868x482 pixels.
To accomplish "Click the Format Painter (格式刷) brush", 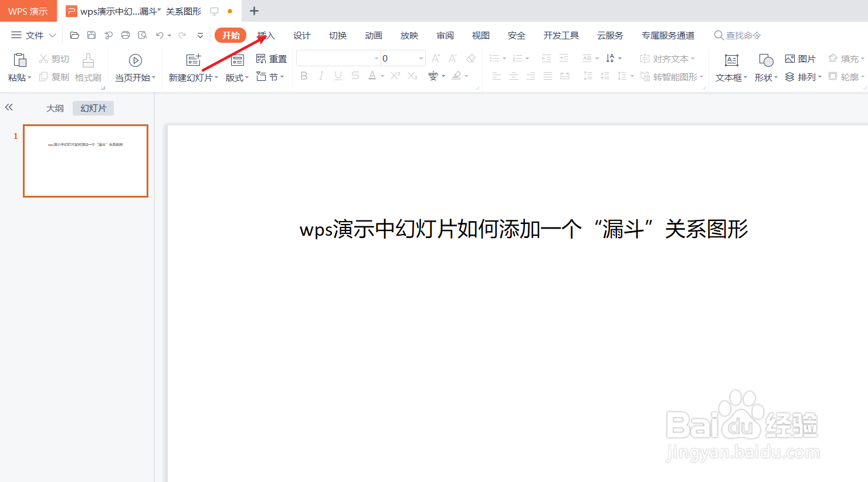I will point(88,67).
